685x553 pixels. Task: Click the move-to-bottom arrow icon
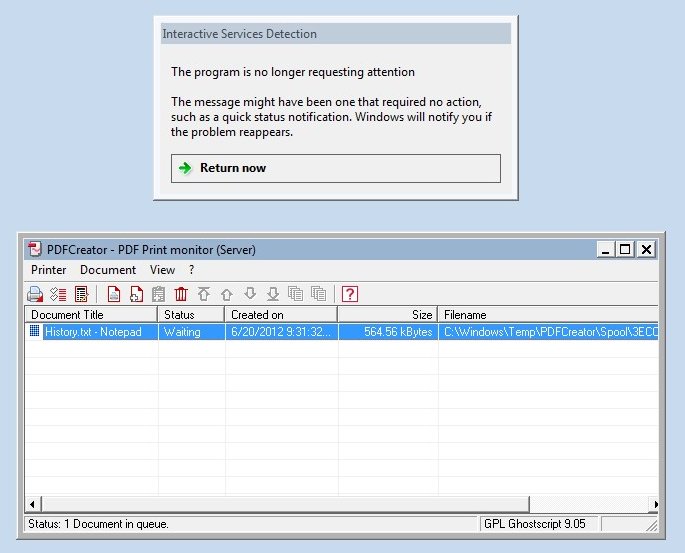(x=273, y=294)
